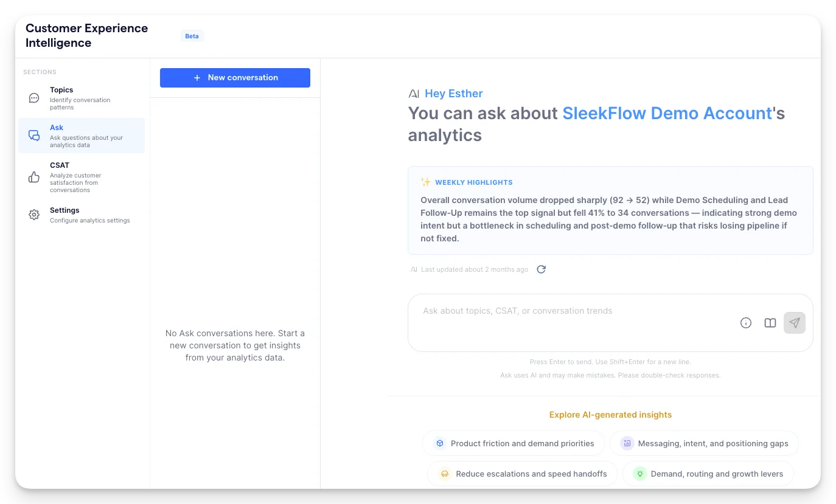Click the CSAT thumbs-up icon
Image resolution: width=836 pixels, height=504 pixels.
[34, 177]
